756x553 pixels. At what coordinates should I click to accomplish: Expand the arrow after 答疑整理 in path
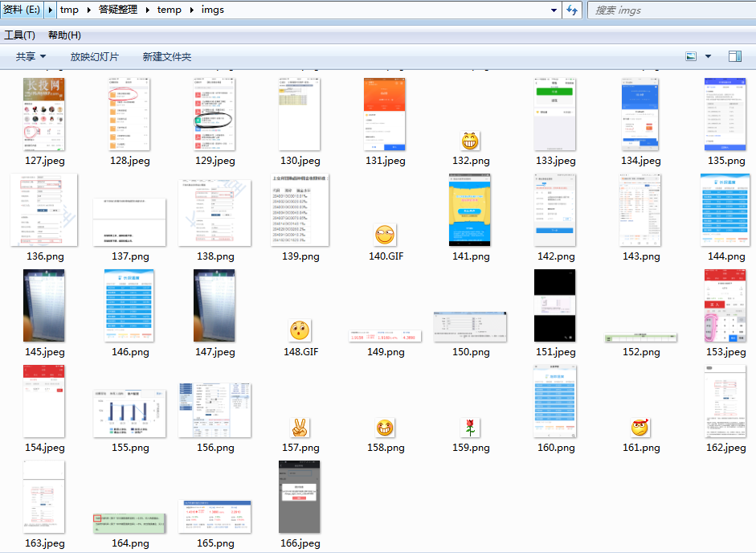click(x=148, y=10)
